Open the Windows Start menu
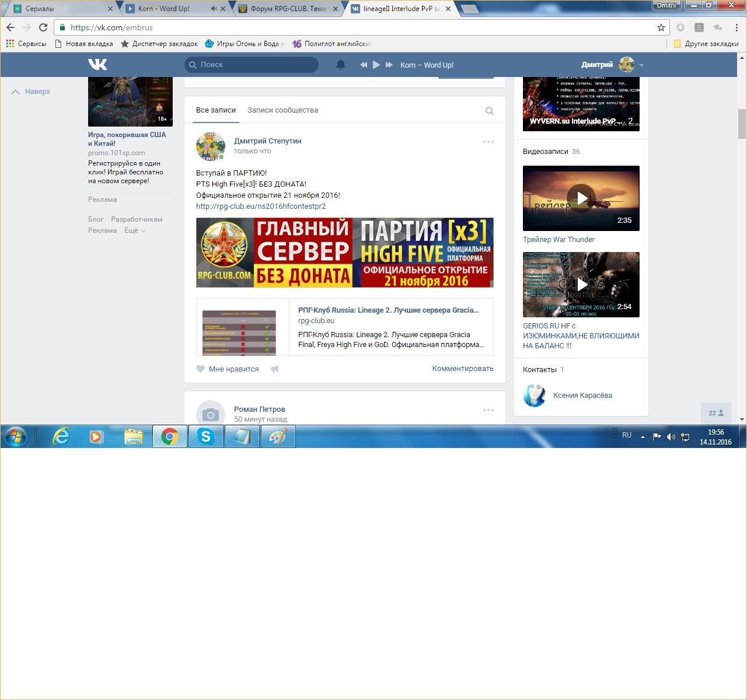Viewport: 747px width, 700px height. pos(16,436)
